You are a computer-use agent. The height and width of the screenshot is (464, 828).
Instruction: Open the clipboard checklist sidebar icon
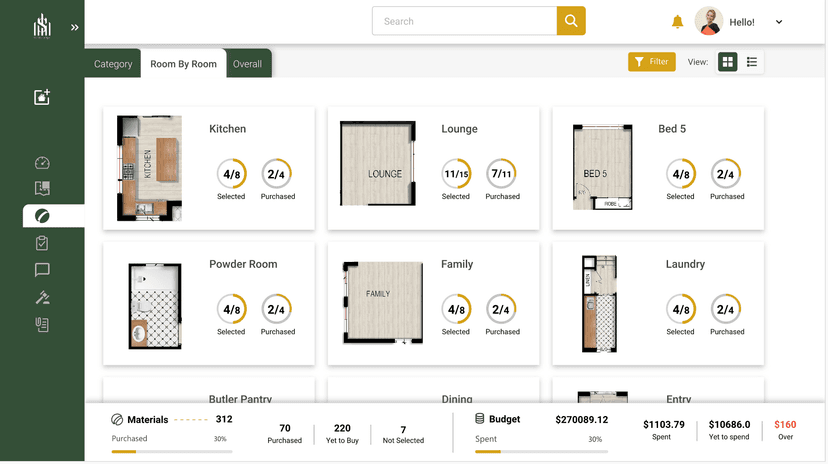point(42,243)
